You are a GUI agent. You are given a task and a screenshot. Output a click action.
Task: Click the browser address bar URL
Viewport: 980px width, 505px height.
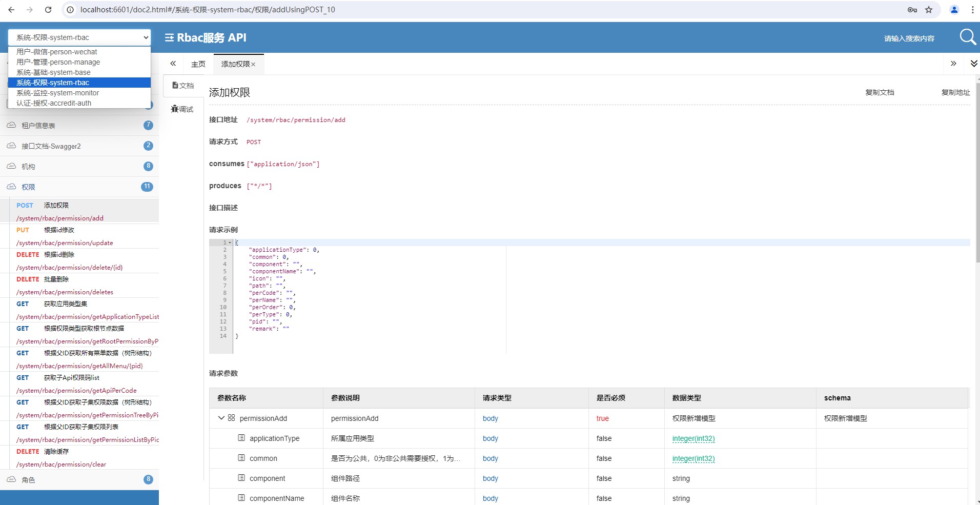pyautogui.click(x=208, y=10)
